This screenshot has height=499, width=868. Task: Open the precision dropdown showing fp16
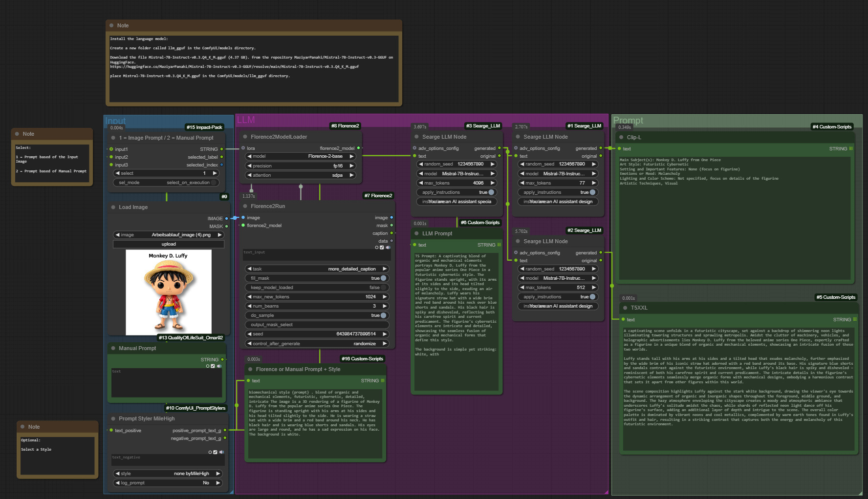point(301,166)
